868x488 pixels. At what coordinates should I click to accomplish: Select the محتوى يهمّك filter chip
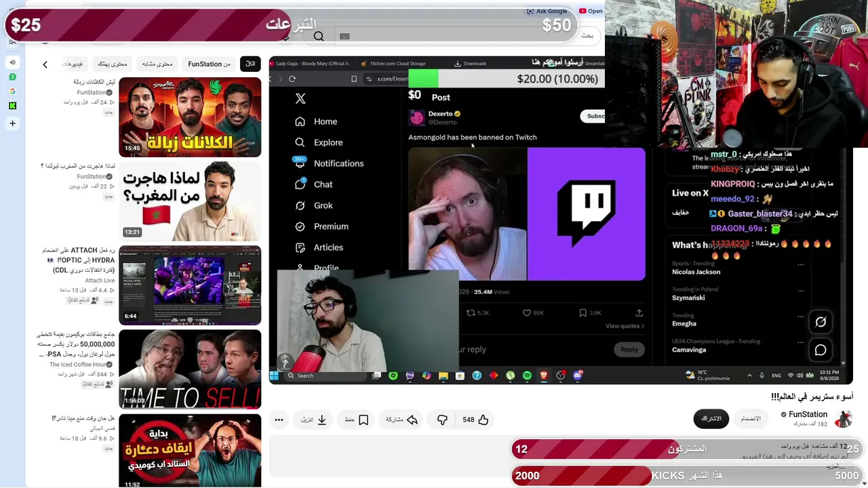click(x=112, y=64)
